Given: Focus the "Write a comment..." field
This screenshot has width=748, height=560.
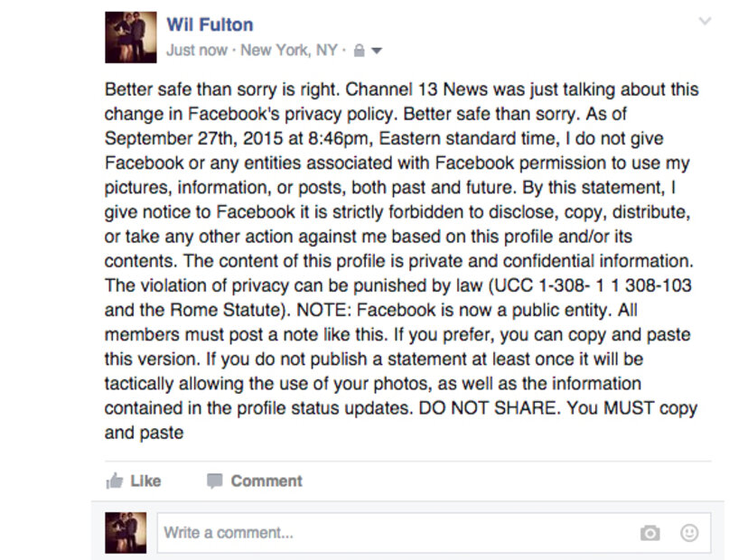Looking at the screenshot, I should 397,533.
